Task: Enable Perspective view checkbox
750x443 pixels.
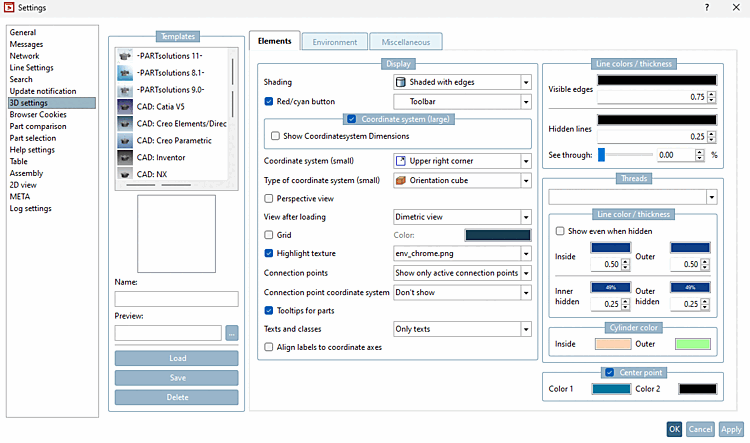Action: tap(269, 199)
